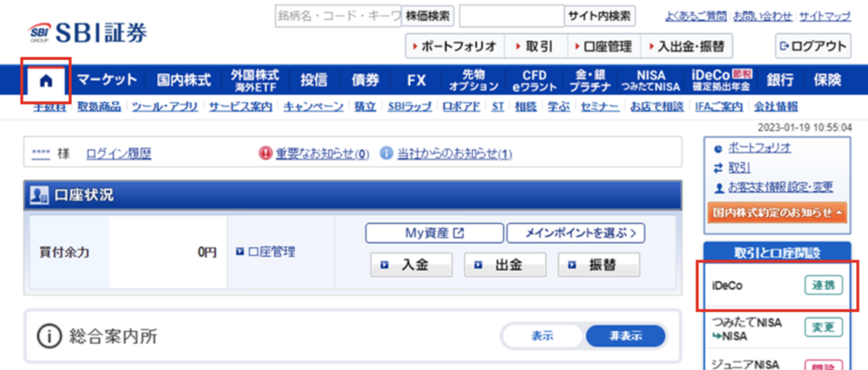Open the 取扱商品 submenu link
The height and width of the screenshot is (370, 868).
[99, 106]
